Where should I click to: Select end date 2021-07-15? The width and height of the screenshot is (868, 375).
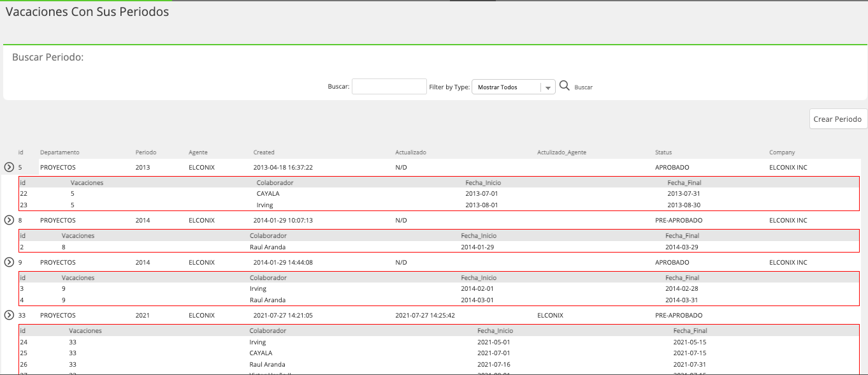click(690, 353)
